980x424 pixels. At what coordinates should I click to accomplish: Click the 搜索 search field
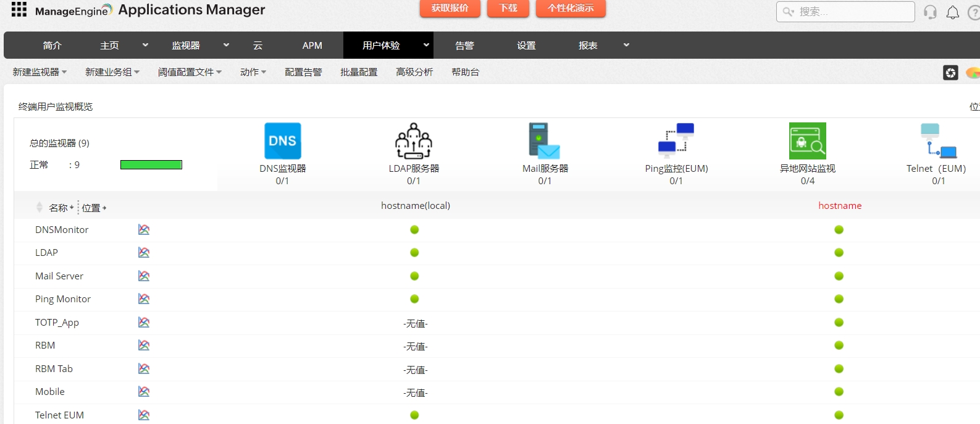(x=845, y=12)
